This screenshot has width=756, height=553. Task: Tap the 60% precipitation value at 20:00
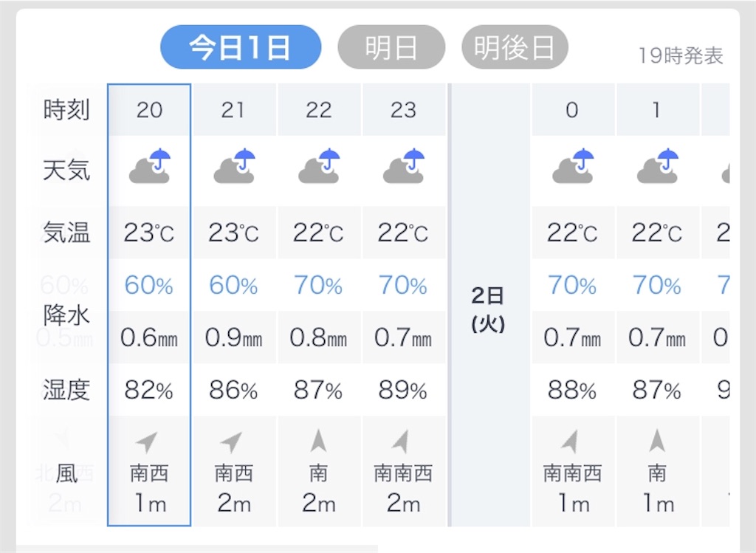point(148,285)
